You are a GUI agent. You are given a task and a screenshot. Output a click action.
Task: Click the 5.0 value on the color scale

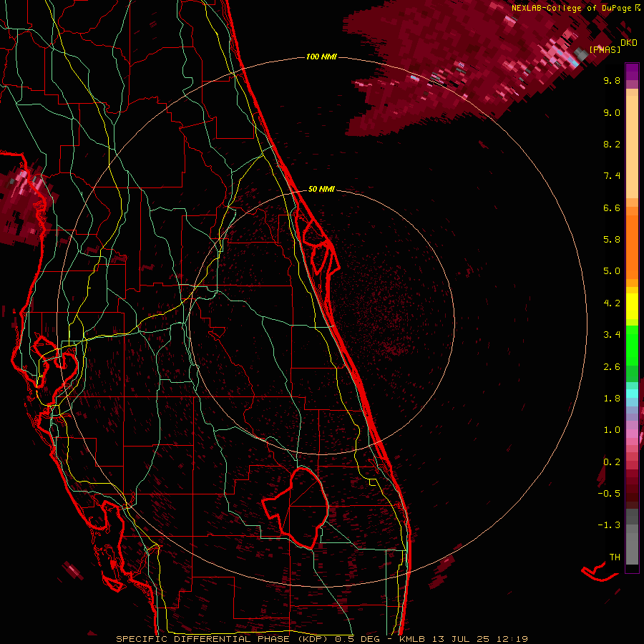pyautogui.click(x=612, y=271)
